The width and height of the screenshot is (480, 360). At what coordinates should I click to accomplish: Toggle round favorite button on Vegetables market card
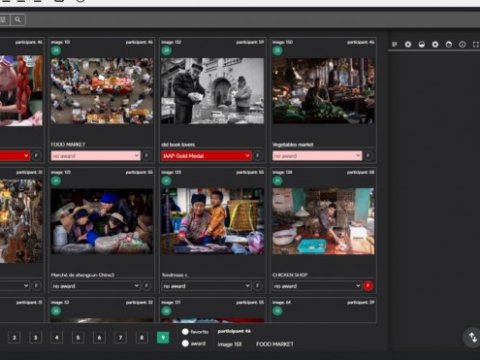(x=368, y=156)
